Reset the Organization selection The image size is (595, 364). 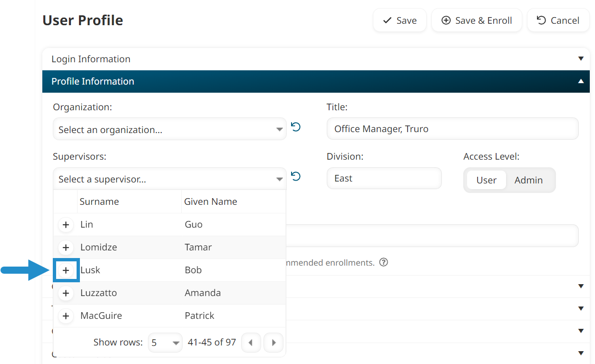click(x=296, y=127)
